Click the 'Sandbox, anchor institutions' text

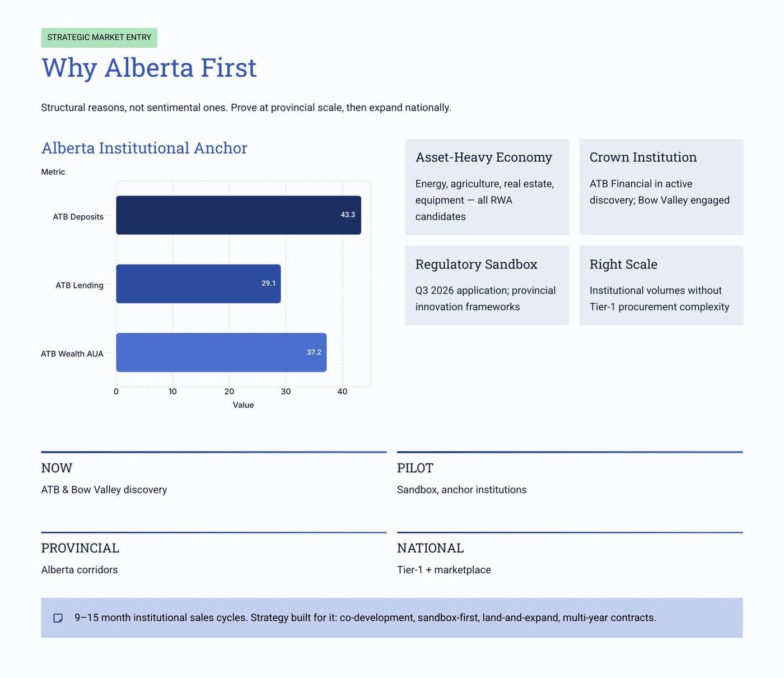tap(462, 490)
